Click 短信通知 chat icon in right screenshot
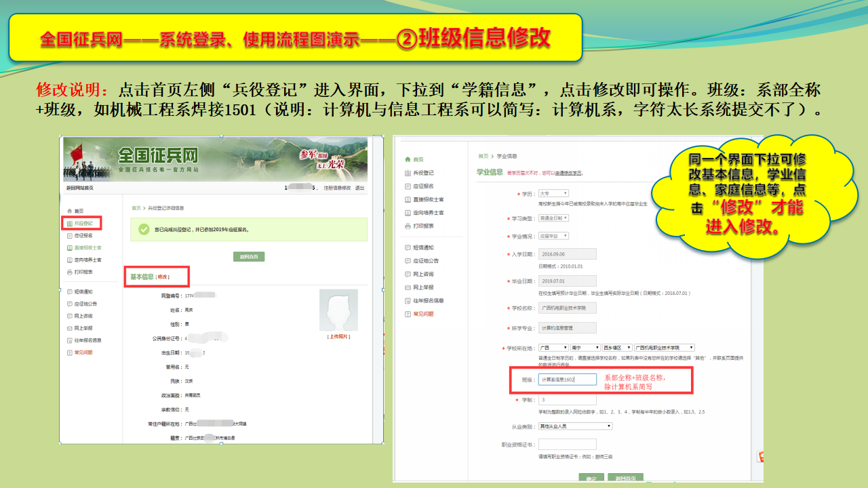Image resolution: width=868 pixels, height=488 pixels. pos(408,248)
